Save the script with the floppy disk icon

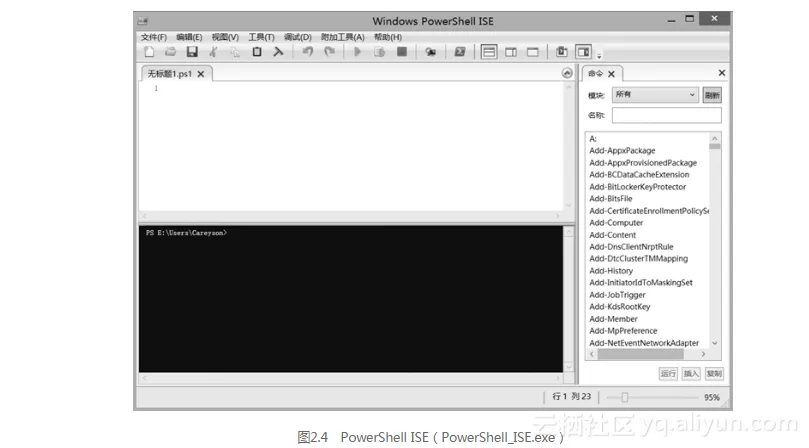[x=192, y=52]
